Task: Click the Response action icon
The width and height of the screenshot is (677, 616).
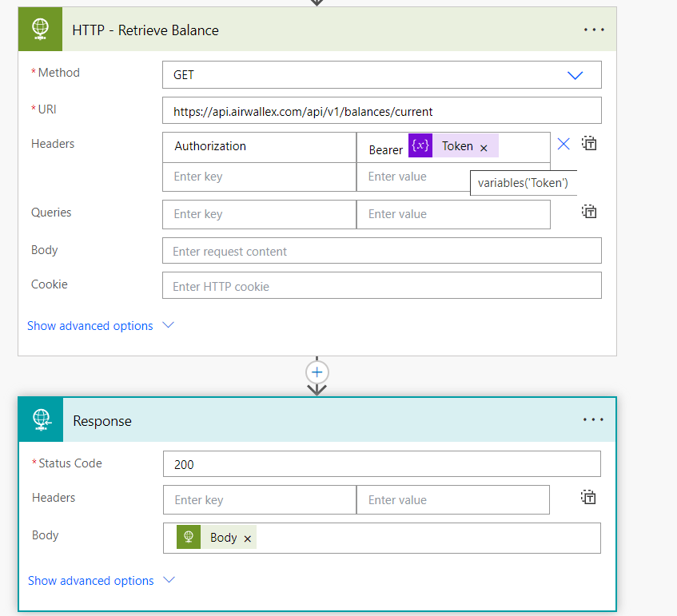Action: pos(42,420)
